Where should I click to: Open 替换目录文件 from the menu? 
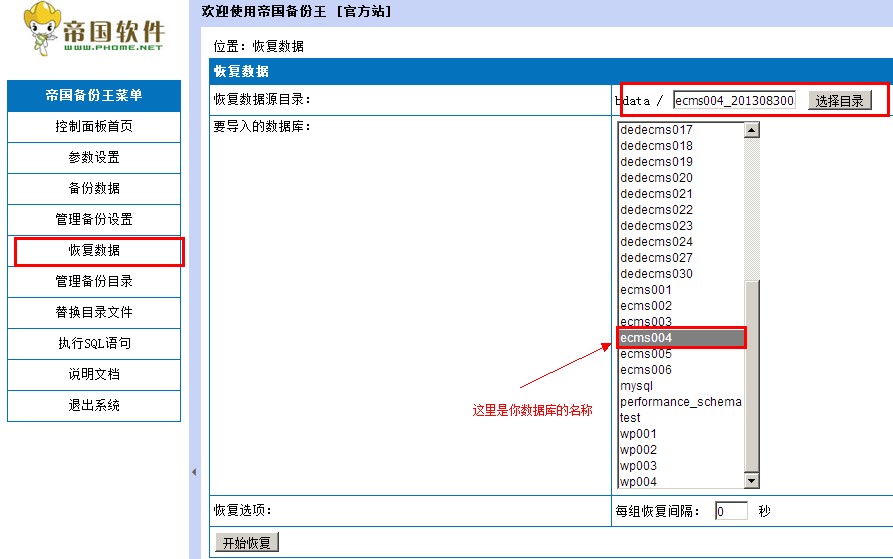[94, 313]
